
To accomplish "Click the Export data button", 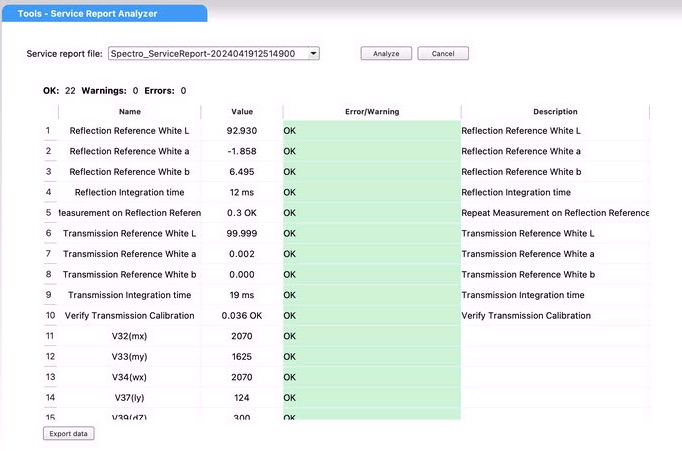I will (70, 434).
